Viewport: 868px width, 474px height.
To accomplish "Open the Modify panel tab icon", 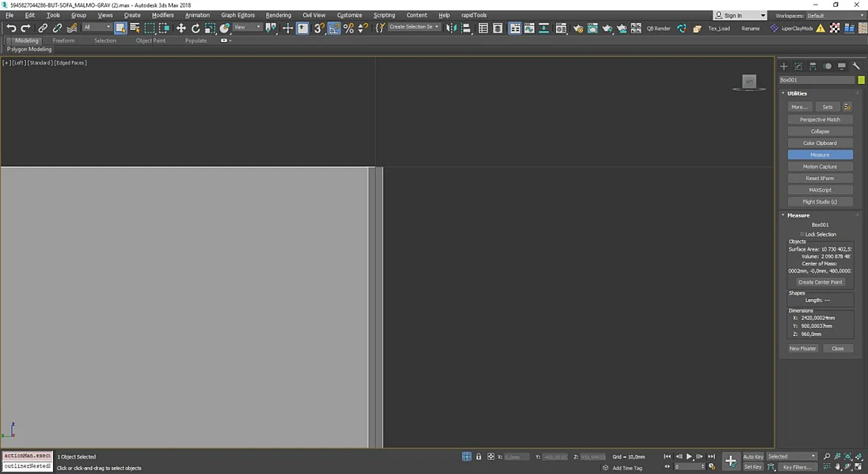I will 798,66.
